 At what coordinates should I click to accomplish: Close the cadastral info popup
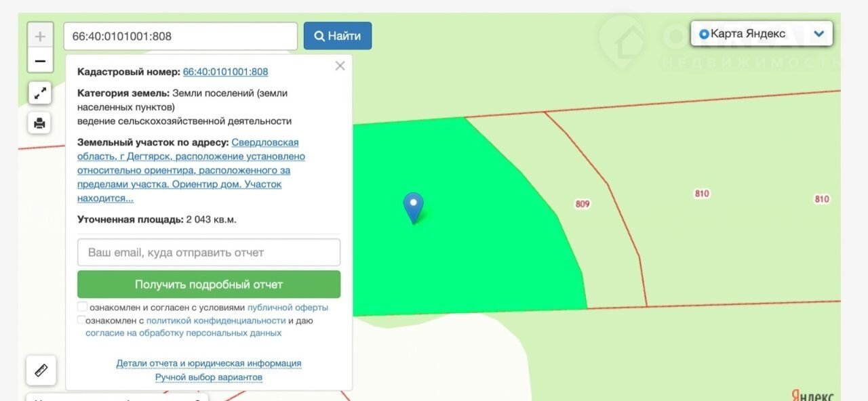(x=340, y=66)
